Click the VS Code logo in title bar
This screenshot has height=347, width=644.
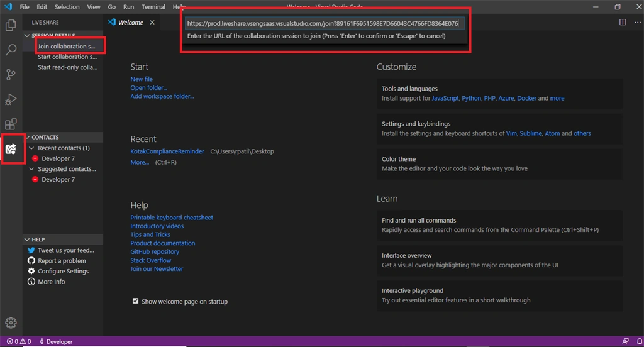[x=8, y=6]
